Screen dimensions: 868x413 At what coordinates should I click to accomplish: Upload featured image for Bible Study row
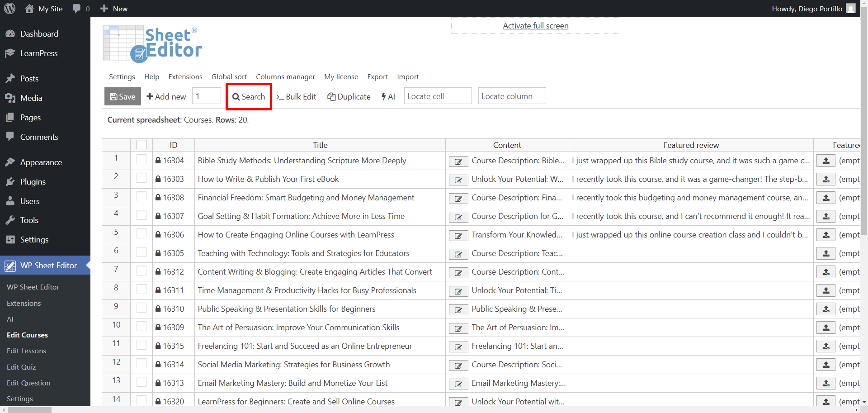pos(826,161)
